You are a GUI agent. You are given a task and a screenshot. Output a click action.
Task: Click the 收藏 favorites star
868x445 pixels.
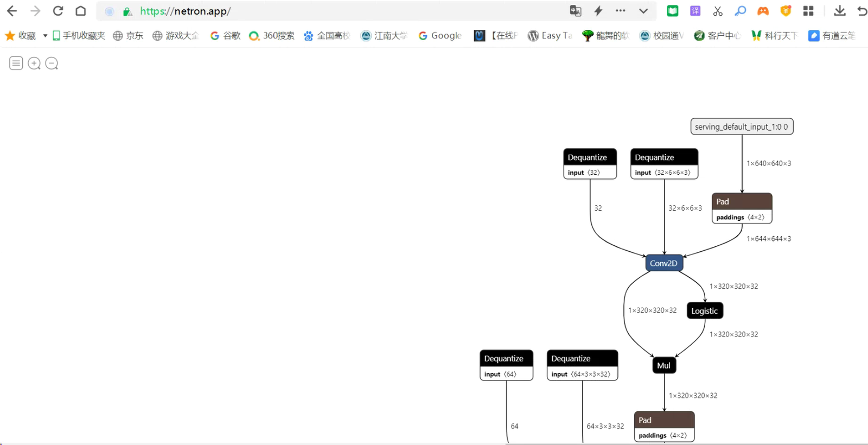pos(10,36)
